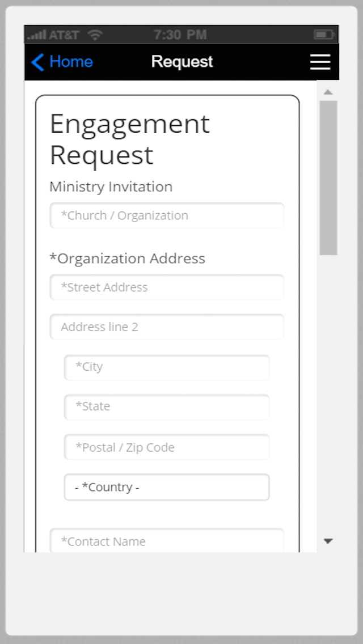363x644 pixels.
Task: Click the scroll up arrow
Action: [328, 92]
